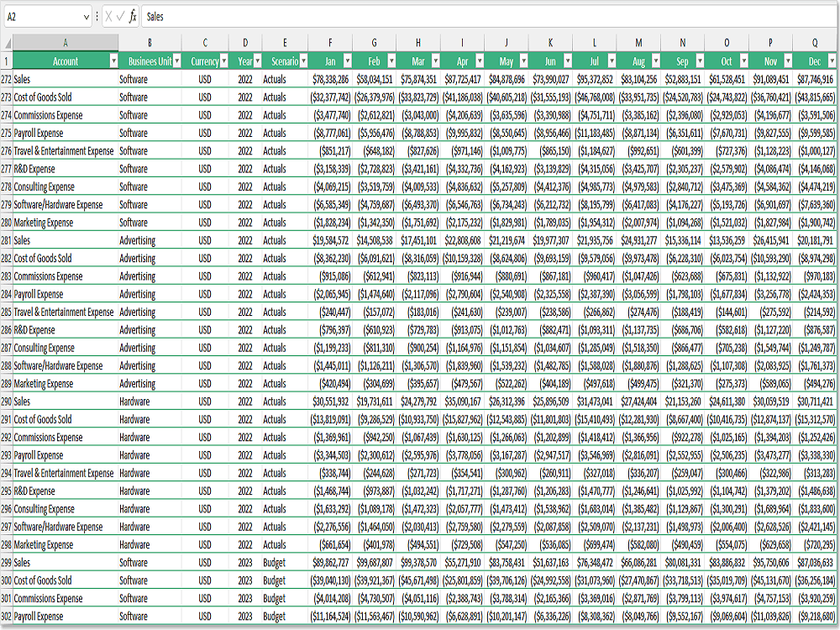
Task: Open the Oct column filter dropdown
Action: pos(743,61)
